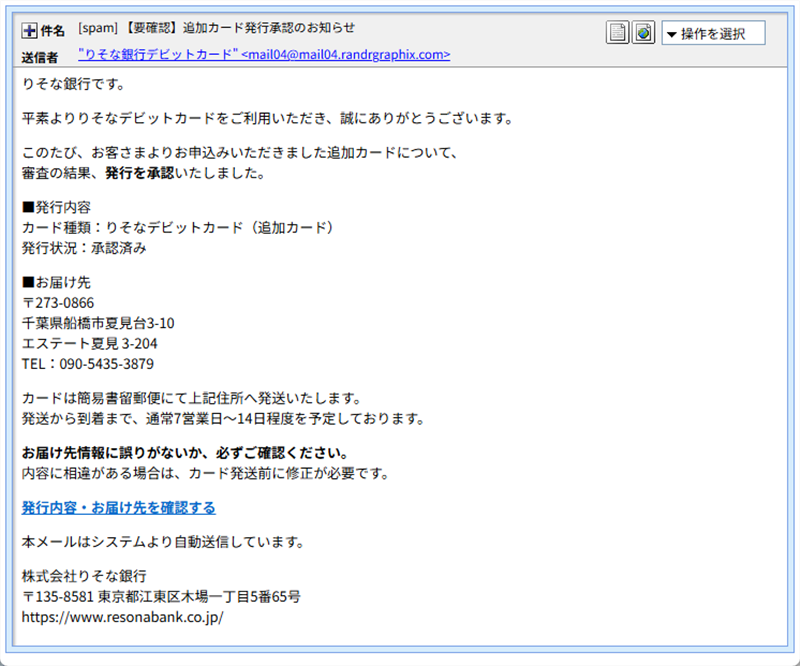Click address 〒135-8581 東京都江東区木場一丁目5番65号
The height and width of the screenshot is (666, 800).
click(161, 597)
